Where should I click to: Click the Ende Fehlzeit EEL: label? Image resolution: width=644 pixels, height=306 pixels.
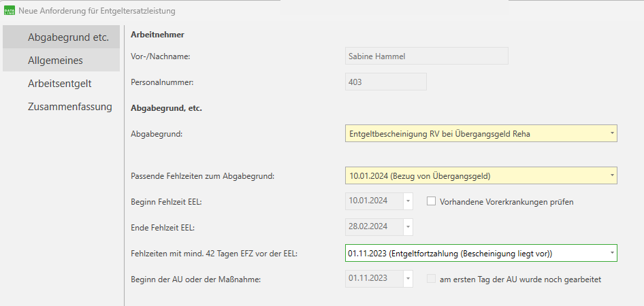point(163,228)
